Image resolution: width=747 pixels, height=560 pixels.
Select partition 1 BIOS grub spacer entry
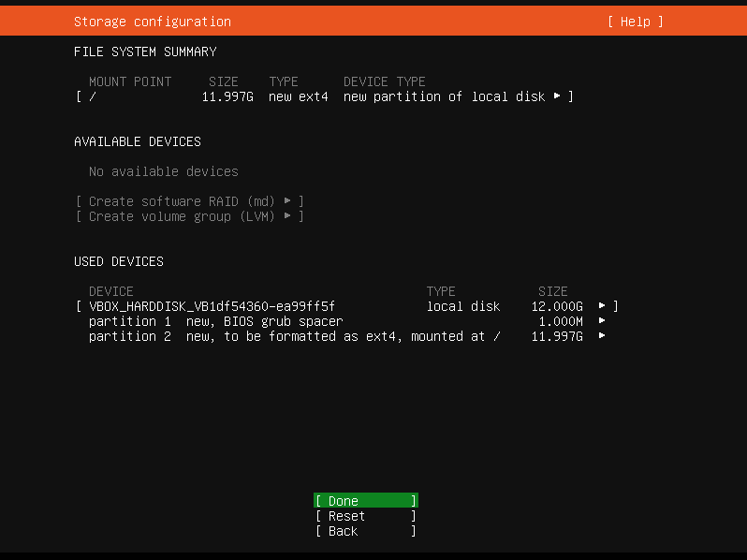pyautogui.click(x=215, y=321)
